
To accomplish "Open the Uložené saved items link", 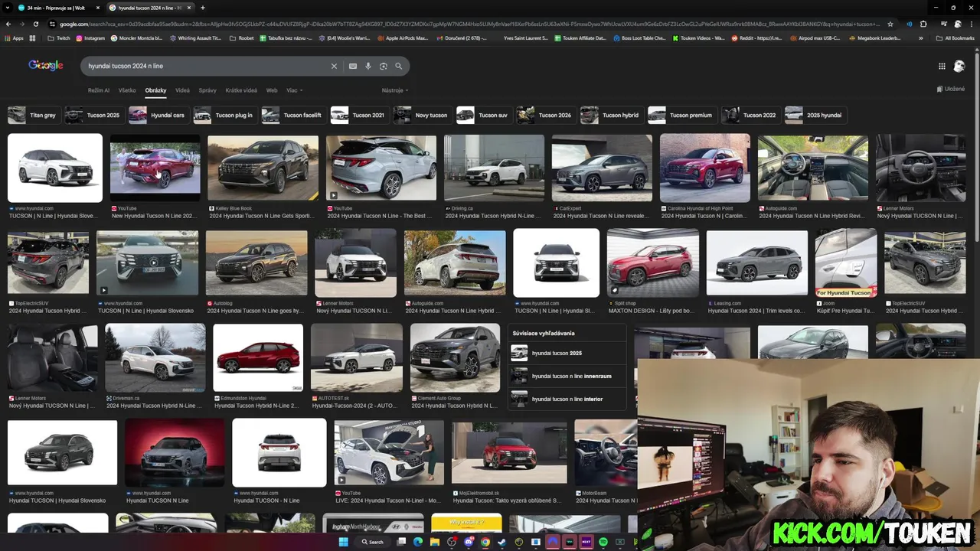I will pos(950,89).
